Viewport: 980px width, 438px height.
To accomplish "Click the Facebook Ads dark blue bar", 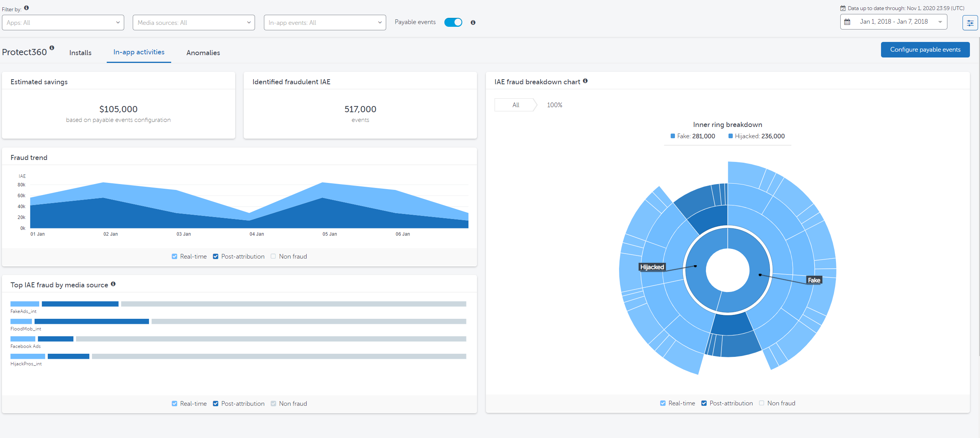I will click(x=56, y=339).
